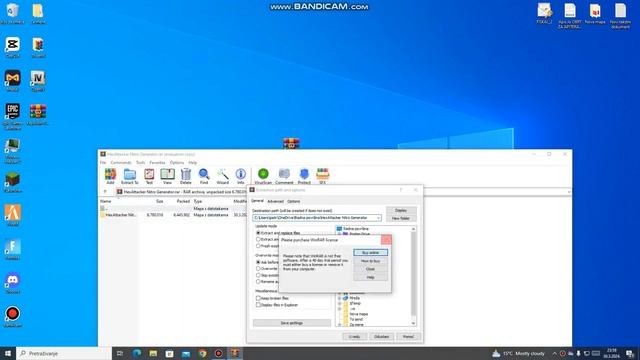Click the taskbar search box

pos(64,353)
